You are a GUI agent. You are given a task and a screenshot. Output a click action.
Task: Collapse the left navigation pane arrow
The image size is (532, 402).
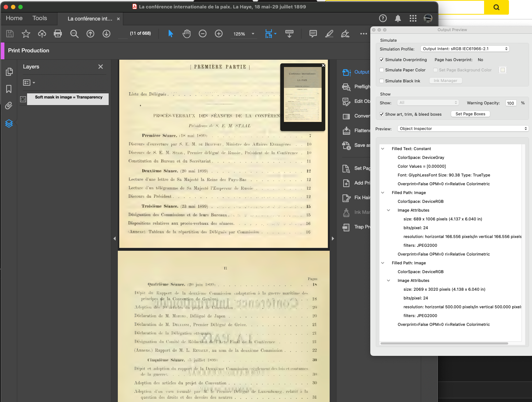click(x=115, y=238)
